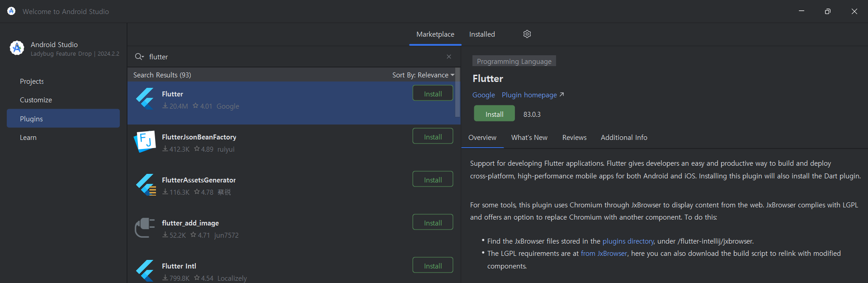Click the jun7572 vendor name
The width and height of the screenshot is (868, 283).
[226, 235]
